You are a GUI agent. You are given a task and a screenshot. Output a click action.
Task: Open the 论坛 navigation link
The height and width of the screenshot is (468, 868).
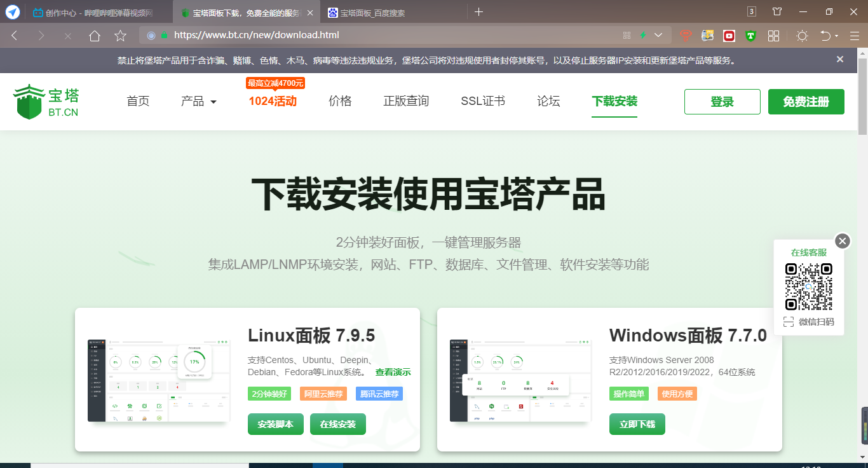point(548,101)
